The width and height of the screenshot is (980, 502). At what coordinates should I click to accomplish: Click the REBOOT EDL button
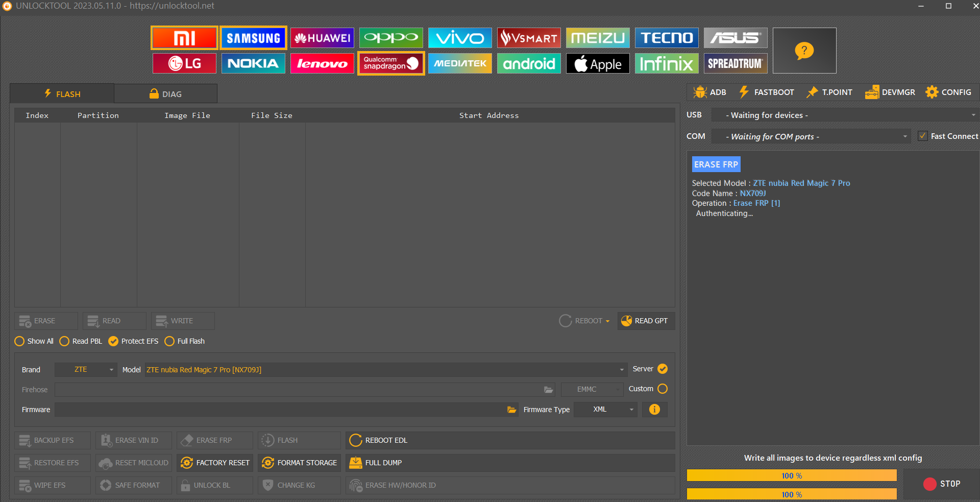tap(510, 440)
